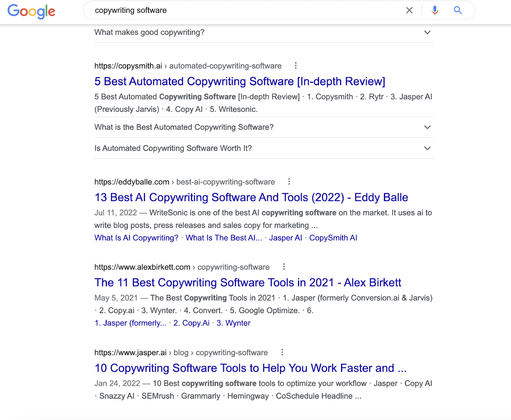Click the https://eddyballe.com URL breadcrumb
The image size is (511, 420).
(185, 182)
